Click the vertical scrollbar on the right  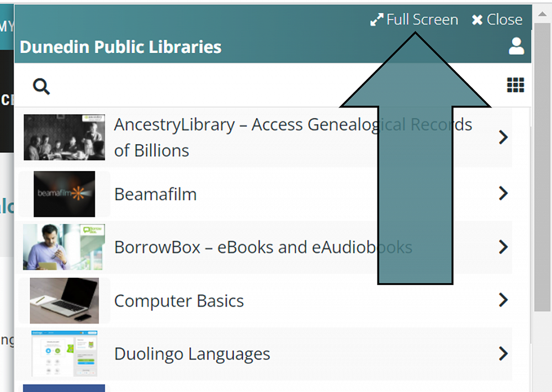coord(542,166)
